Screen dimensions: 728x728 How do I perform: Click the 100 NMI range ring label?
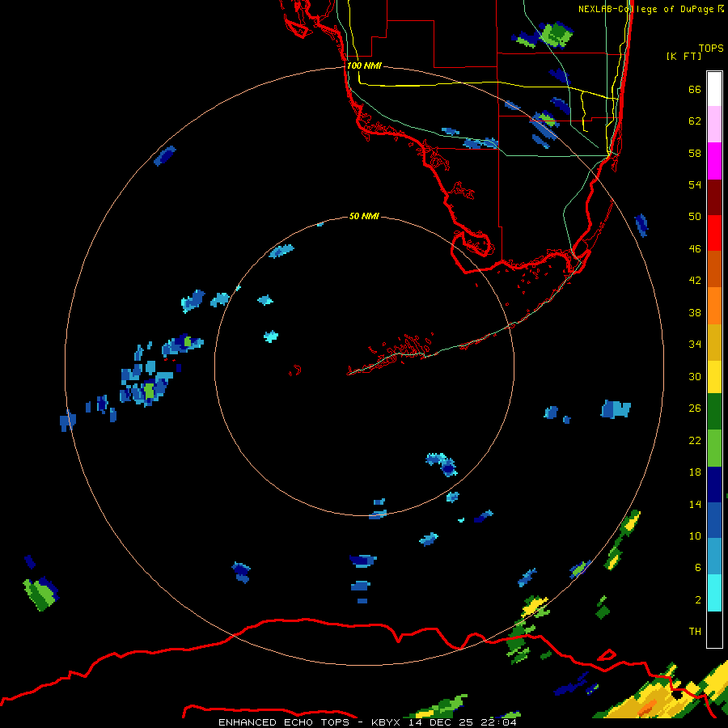[x=364, y=66]
